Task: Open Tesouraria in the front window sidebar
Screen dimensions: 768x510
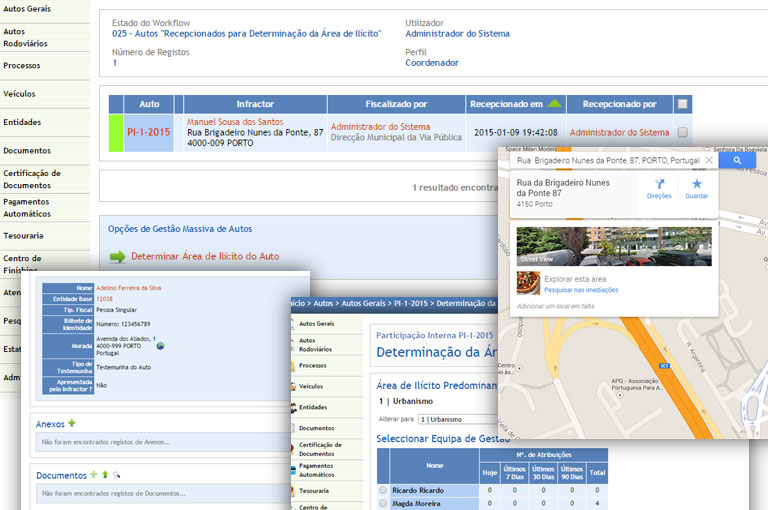Action: [x=314, y=491]
